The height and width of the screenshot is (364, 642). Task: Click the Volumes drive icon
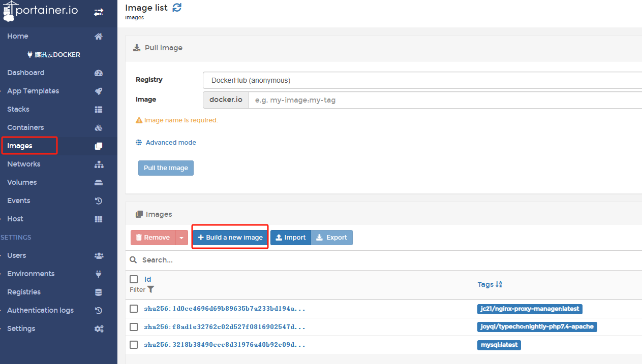[x=99, y=183]
